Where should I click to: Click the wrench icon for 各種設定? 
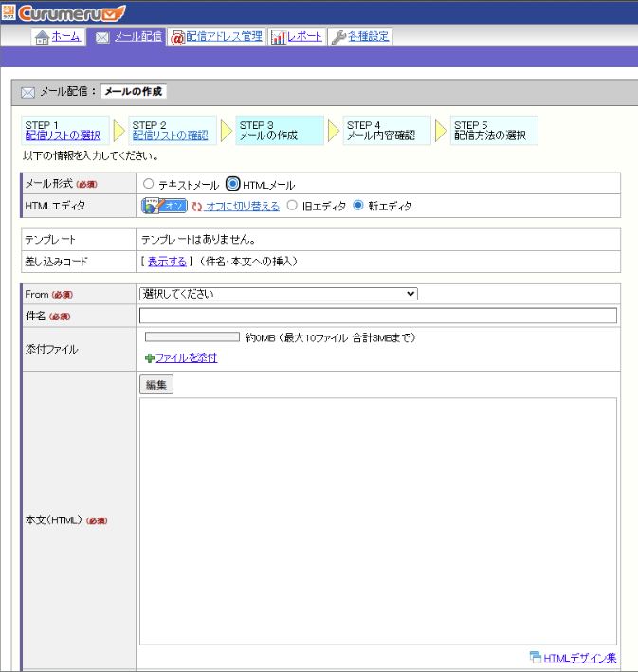338,38
